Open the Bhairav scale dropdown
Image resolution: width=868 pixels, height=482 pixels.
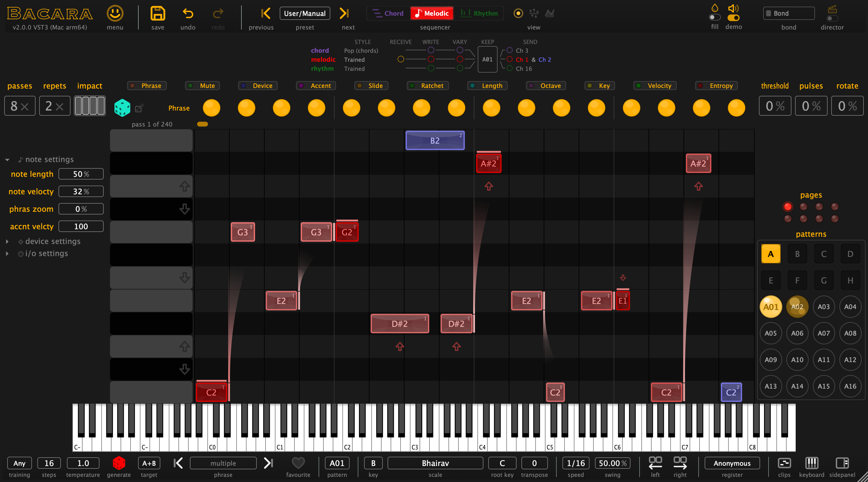(x=435, y=463)
